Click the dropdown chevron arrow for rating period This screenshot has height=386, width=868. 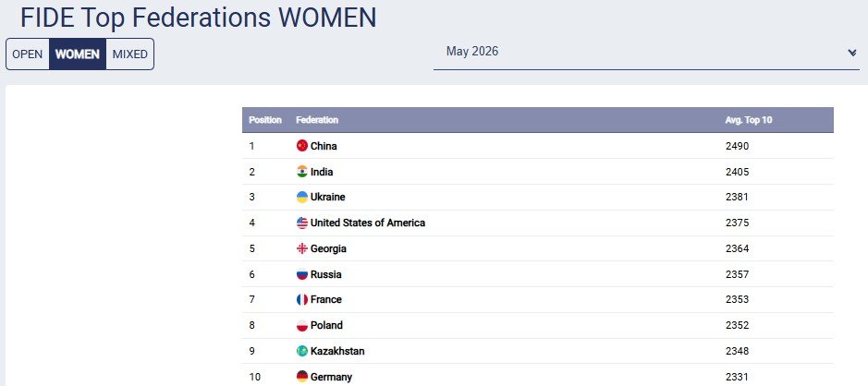(x=852, y=53)
